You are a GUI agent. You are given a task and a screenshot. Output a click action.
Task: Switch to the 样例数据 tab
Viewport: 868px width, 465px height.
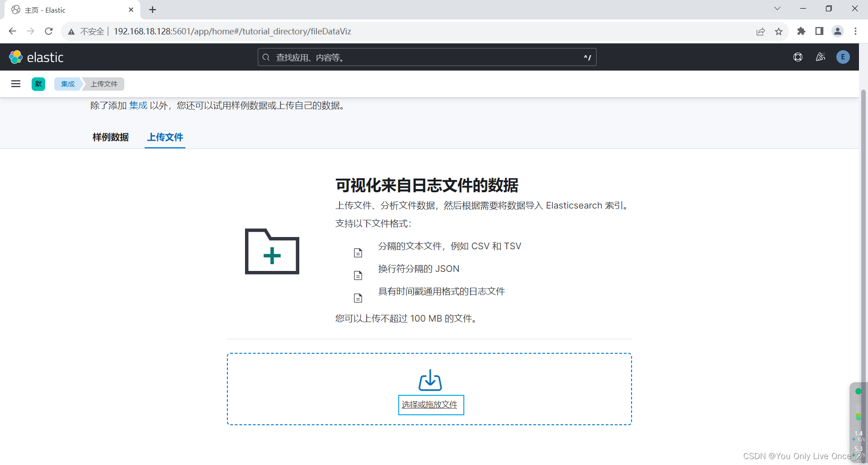pyautogui.click(x=111, y=137)
